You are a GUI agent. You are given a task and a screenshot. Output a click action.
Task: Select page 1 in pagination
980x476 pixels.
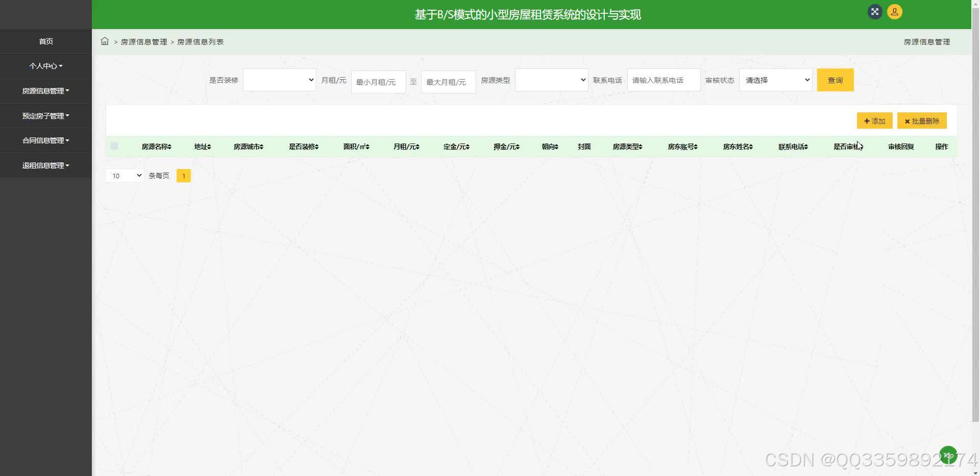click(184, 176)
